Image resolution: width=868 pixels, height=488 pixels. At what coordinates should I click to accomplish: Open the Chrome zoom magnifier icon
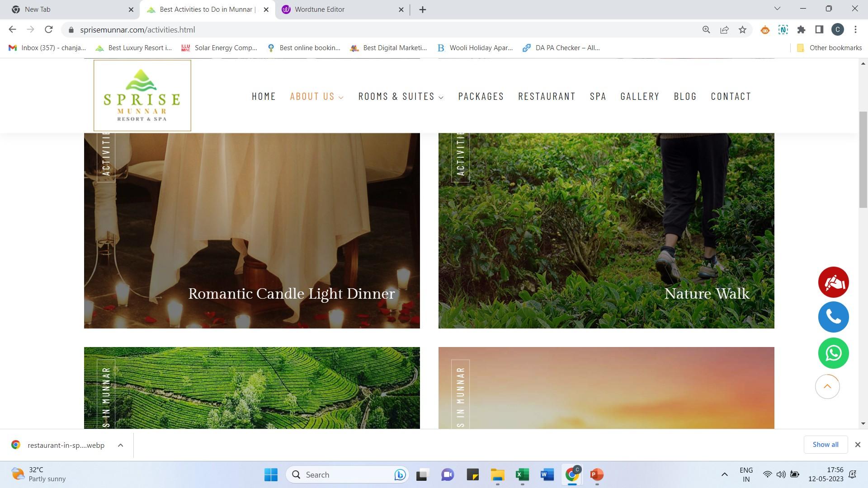pos(706,30)
